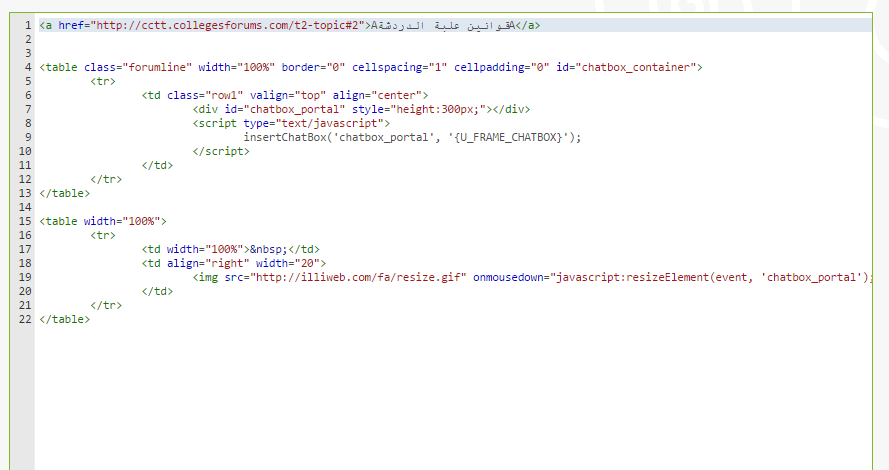Place cursor in empty editor area below code

pos(454,397)
